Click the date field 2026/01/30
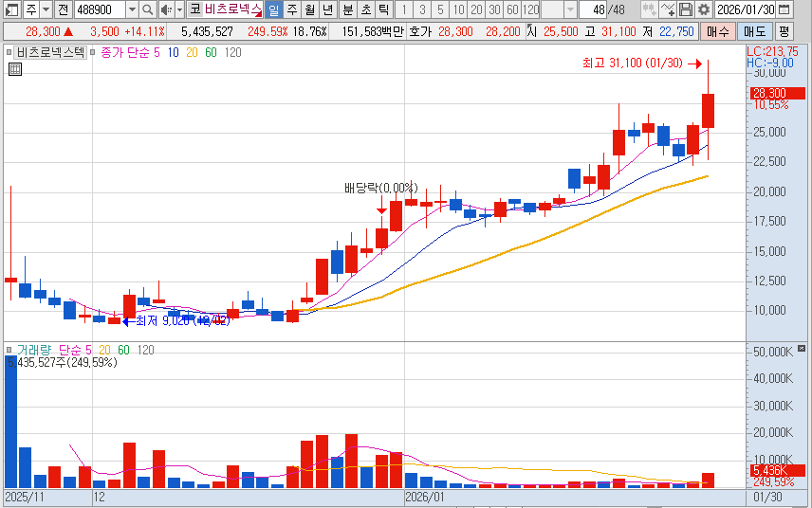812x508 pixels. point(746,9)
